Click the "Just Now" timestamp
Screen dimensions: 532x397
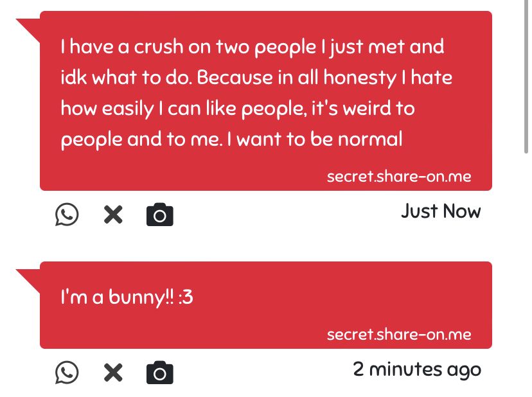tap(440, 211)
